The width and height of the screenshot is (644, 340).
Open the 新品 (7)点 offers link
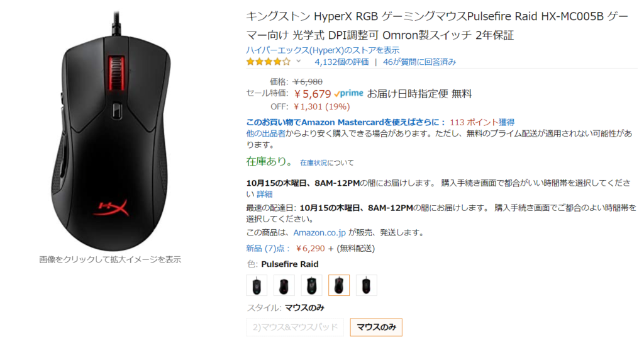[268, 248]
